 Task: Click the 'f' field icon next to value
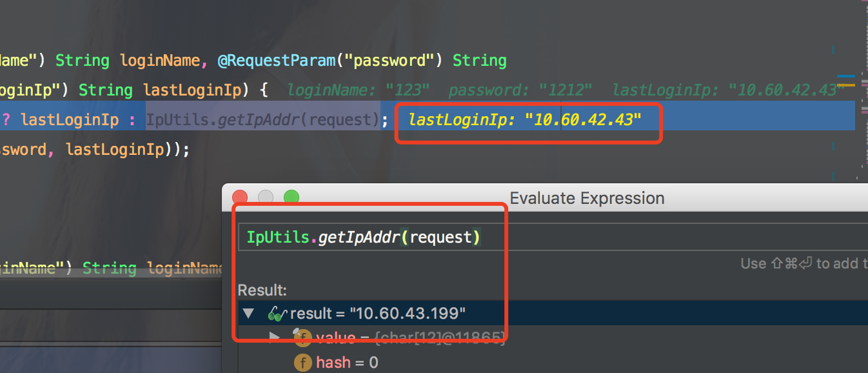click(303, 337)
